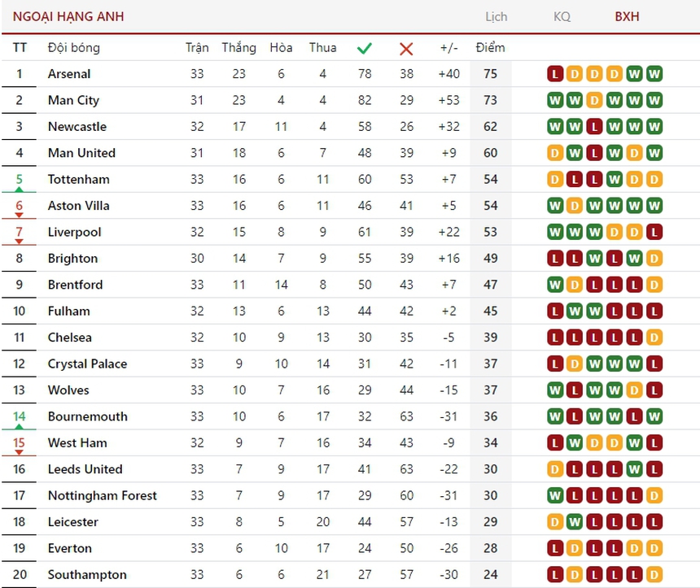
Task: Click Liverpool's last L form badge
Action: click(654, 232)
